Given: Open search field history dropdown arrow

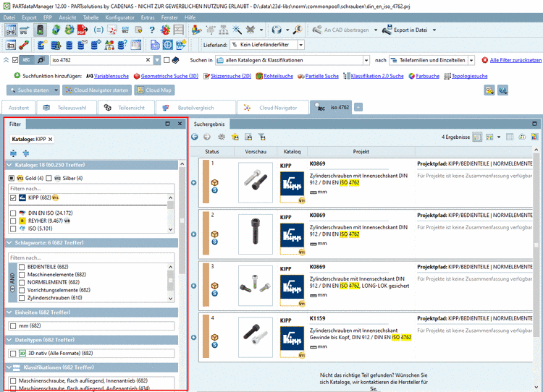Looking at the screenshot, I should click(x=157, y=60).
